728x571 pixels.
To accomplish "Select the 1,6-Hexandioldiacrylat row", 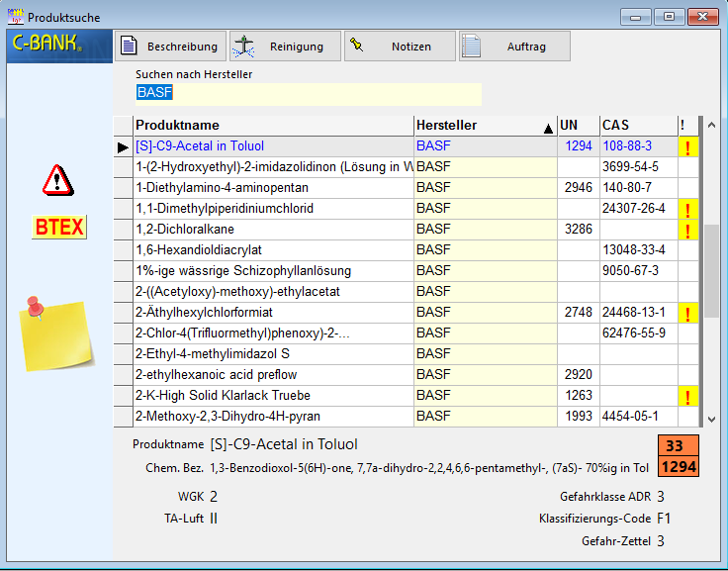I will pyautogui.click(x=273, y=250).
